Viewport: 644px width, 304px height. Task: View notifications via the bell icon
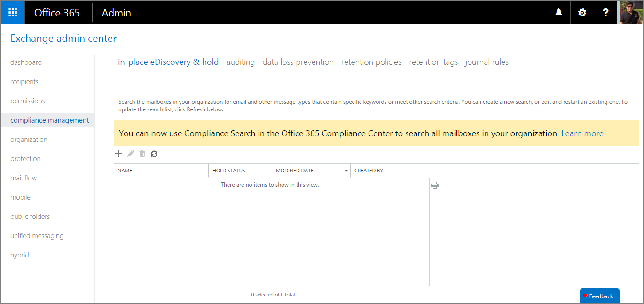tap(558, 13)
